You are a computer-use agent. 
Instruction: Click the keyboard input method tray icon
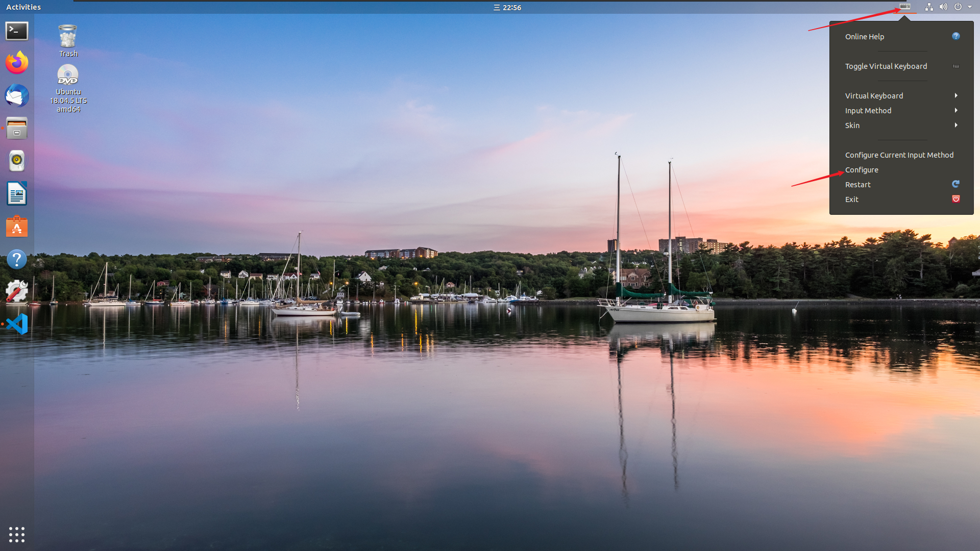click(904, 7)
